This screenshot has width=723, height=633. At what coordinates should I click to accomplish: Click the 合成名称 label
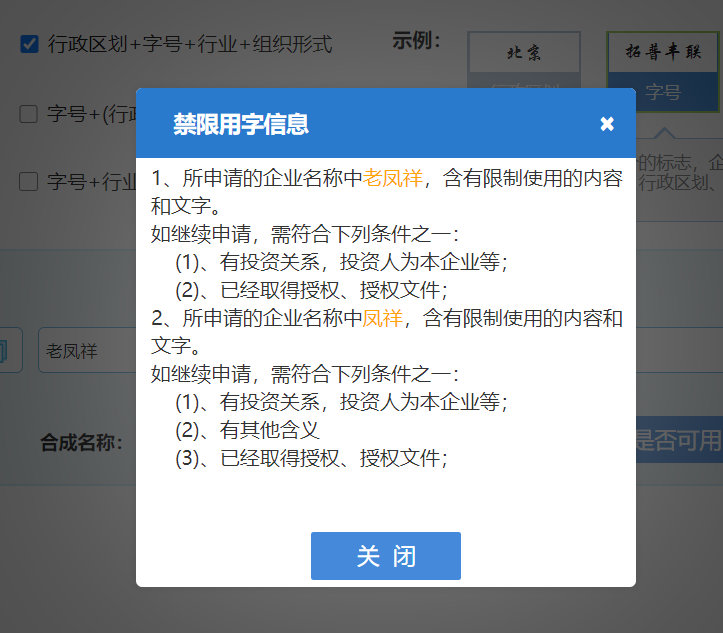click(81, 441)
